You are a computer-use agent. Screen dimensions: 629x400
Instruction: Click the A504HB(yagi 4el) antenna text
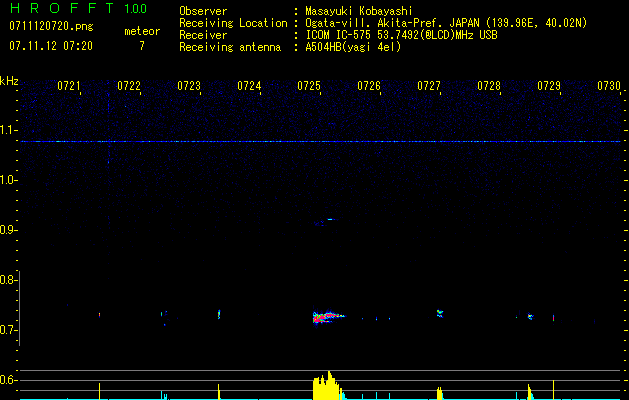pyautogui.click(x=353, y=47)
